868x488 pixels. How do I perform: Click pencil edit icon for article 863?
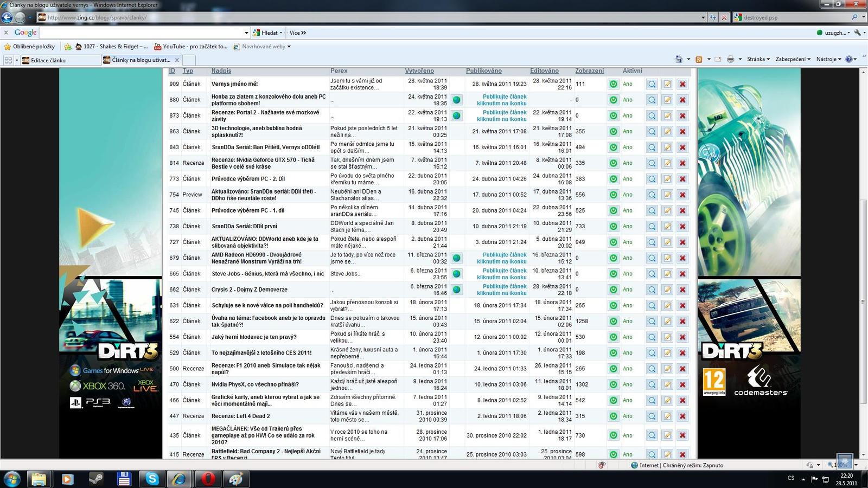pos(667,131)
